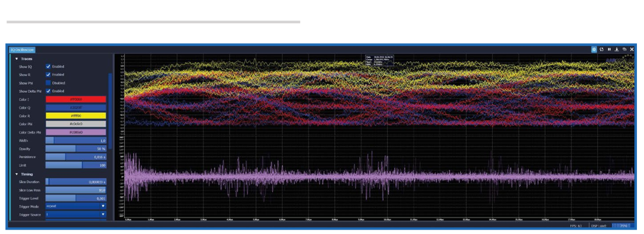Open the Color I red swatch
Viewport: 644px width, 234px height.
pos(75,99)
